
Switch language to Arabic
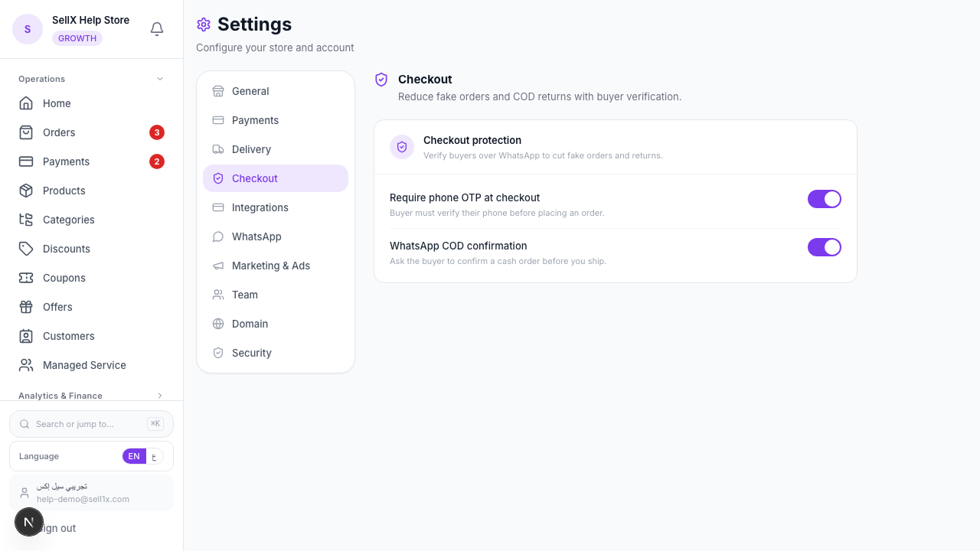pos(154,456)
